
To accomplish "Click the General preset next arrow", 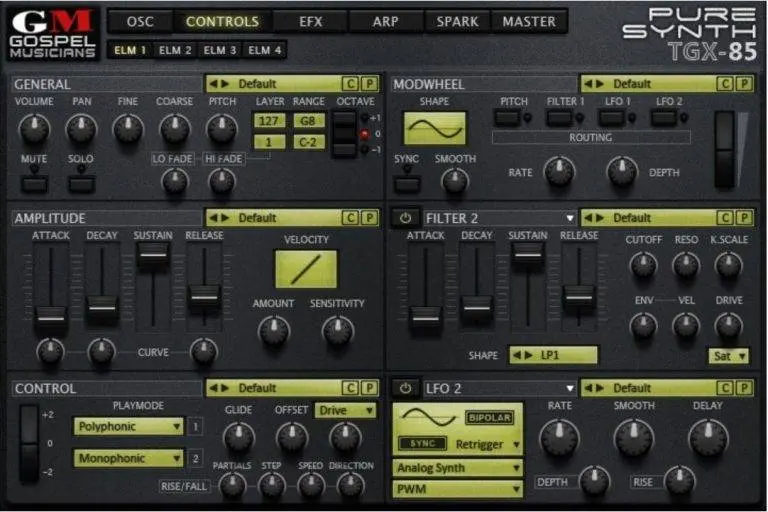I will (x=225, y=84).
